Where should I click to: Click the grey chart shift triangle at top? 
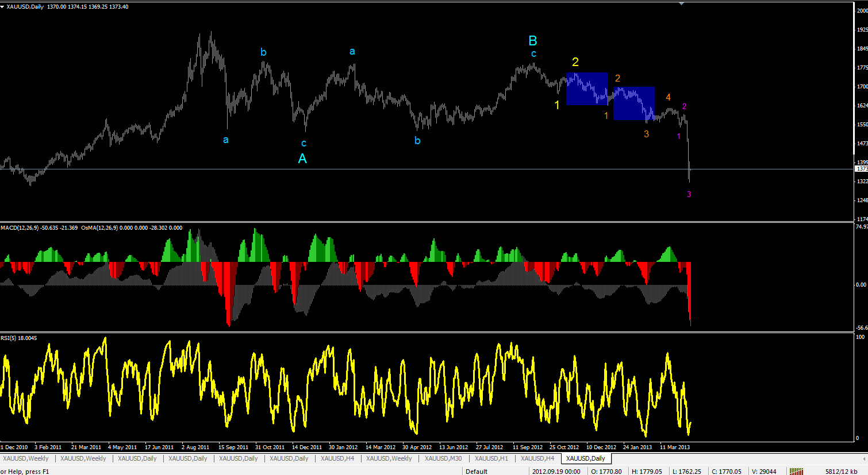tap(681, 3)
